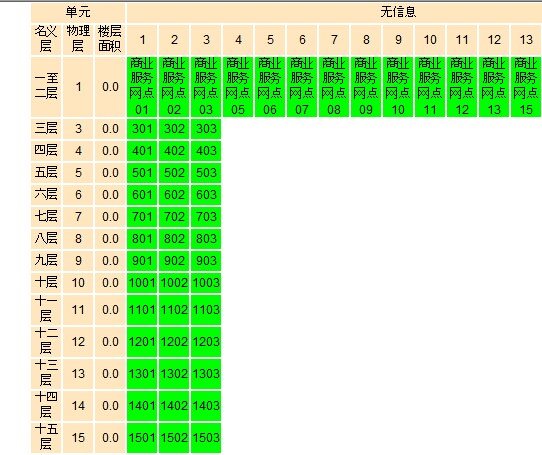This screenshot has height=455, width=542.
Task: Select commercial service outlet 01
Action: pyautogui.click(x=142, y=87)
